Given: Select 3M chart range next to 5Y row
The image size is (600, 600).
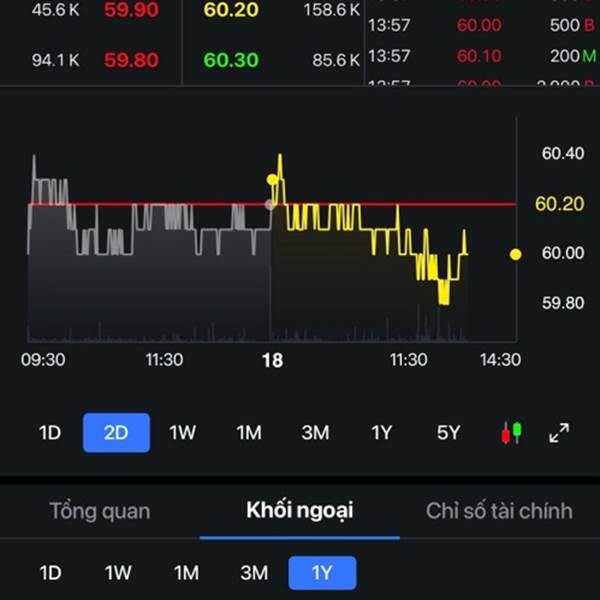Looking at the screenshot, I should click(315, 433).
